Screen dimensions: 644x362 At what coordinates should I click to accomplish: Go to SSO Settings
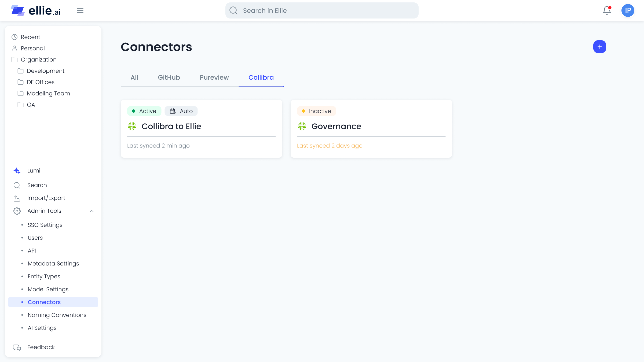[45, 225]
